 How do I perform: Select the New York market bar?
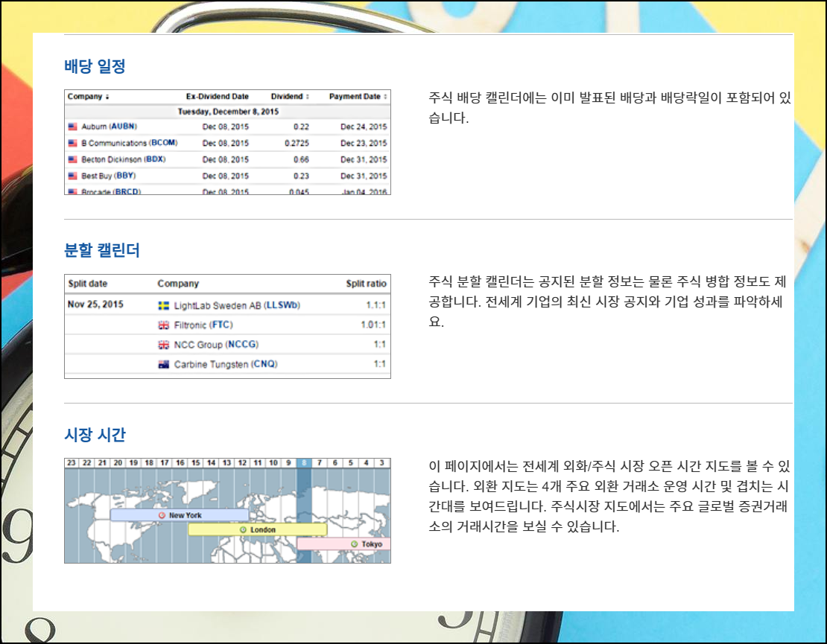coord(180,515)
